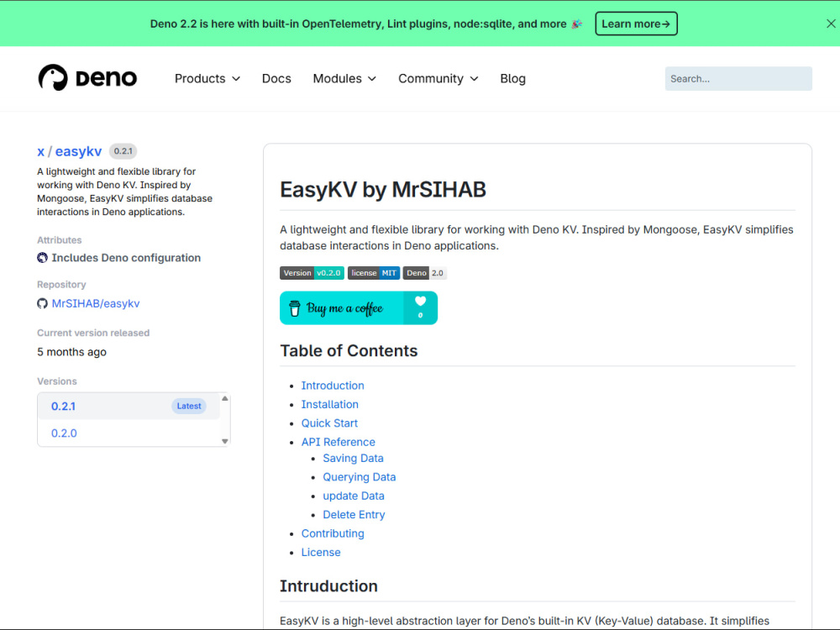The width and height of the screenshot is (840, 630).
Task: Click the Learn more button in banner
Action: click(636, 24)
